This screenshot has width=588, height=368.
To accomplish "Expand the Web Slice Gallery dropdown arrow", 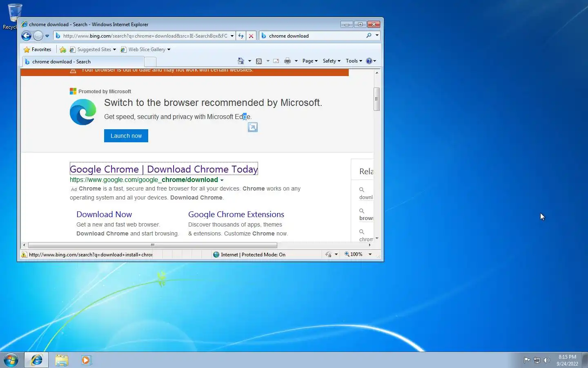I will 169,49.
